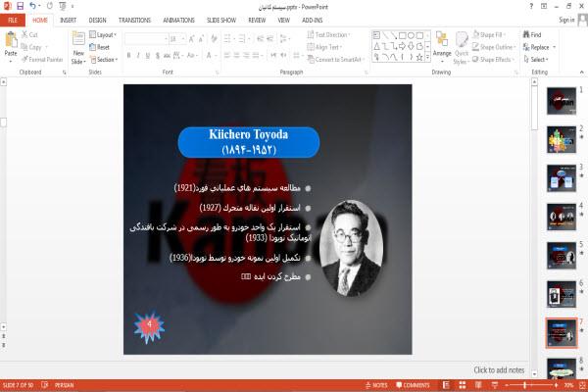Copy the selection

click(x=32, y=47)
